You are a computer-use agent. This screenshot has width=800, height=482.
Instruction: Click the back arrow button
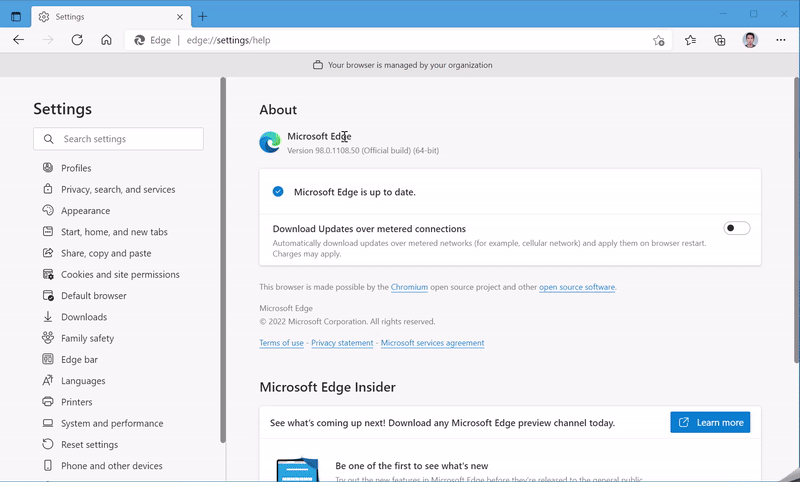click(x=18, y=40)
